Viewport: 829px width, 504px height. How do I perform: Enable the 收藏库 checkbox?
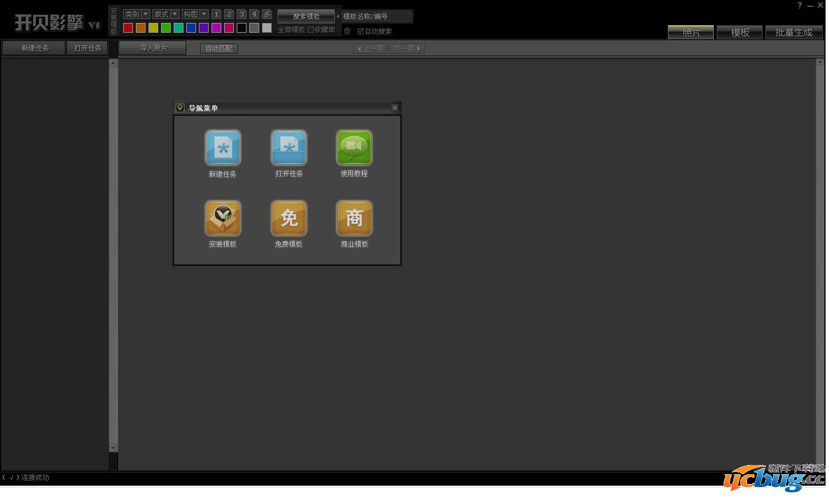point(311,30)
